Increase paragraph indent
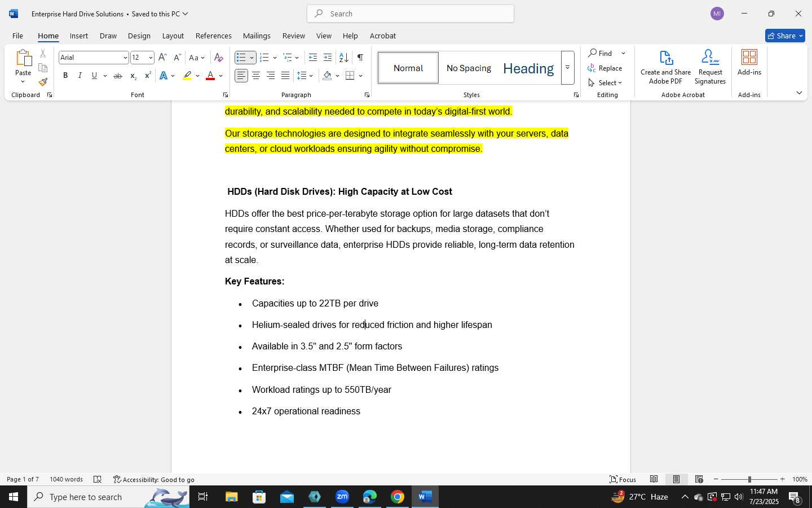812x508 pixels. (x=328, y=58)
